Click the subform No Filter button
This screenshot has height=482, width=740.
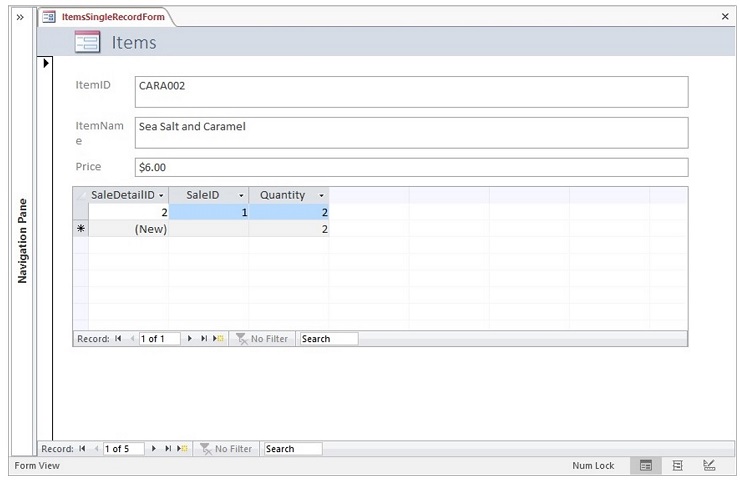pos(262,339)
